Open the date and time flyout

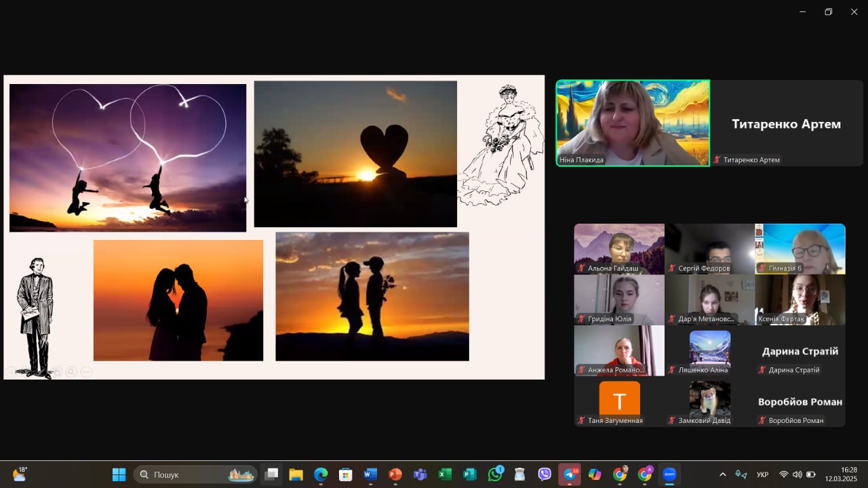pos(848,474)
